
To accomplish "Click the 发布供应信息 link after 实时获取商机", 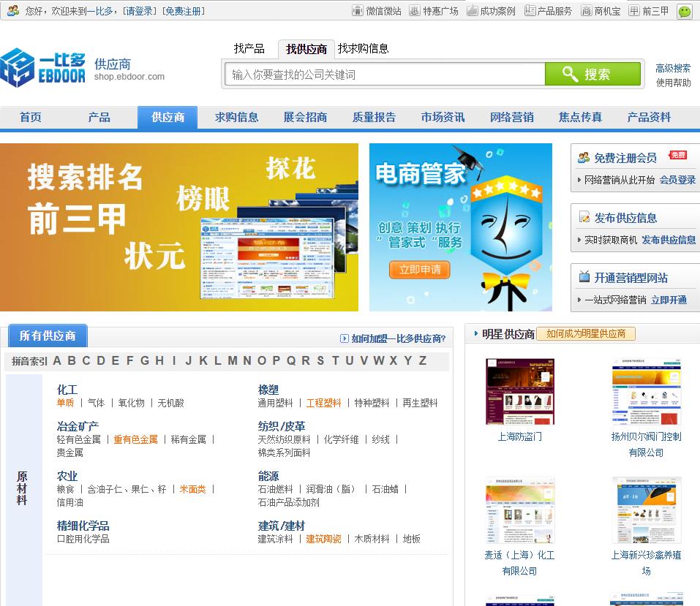I will tap(669, 240).
